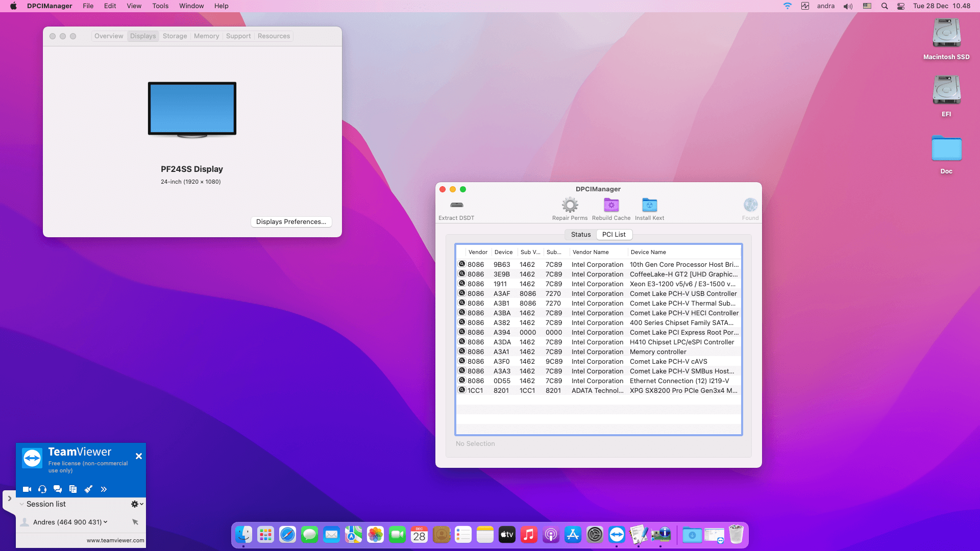Click Displays Preferences button
The width and height of the screenshot is (980, 551).
click(x=291, y=222)
